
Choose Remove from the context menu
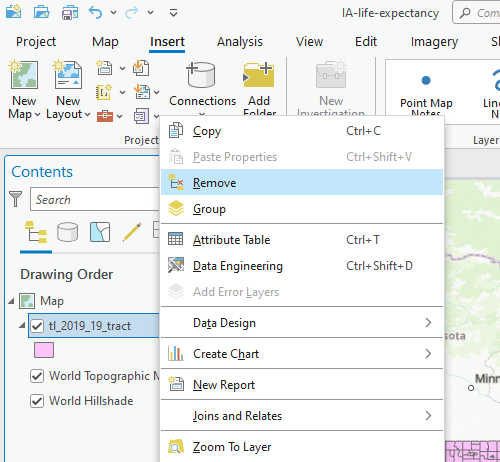pos(302,182)
